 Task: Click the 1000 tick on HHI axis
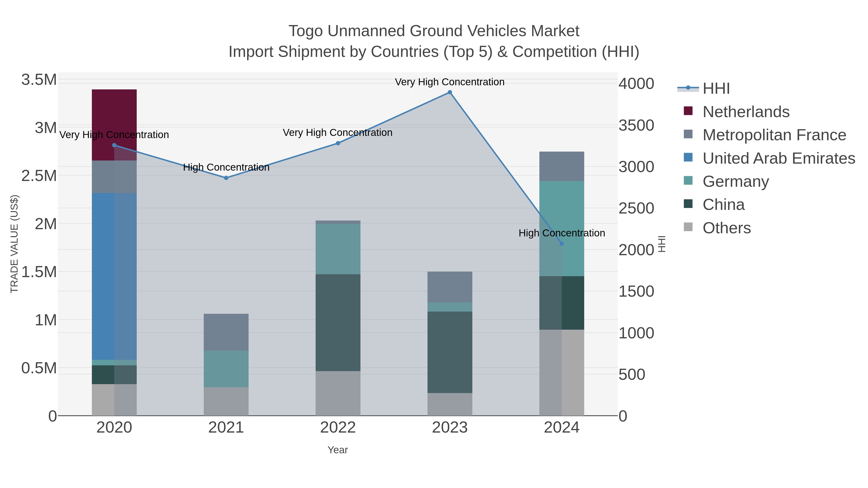(x=636, y=333)
